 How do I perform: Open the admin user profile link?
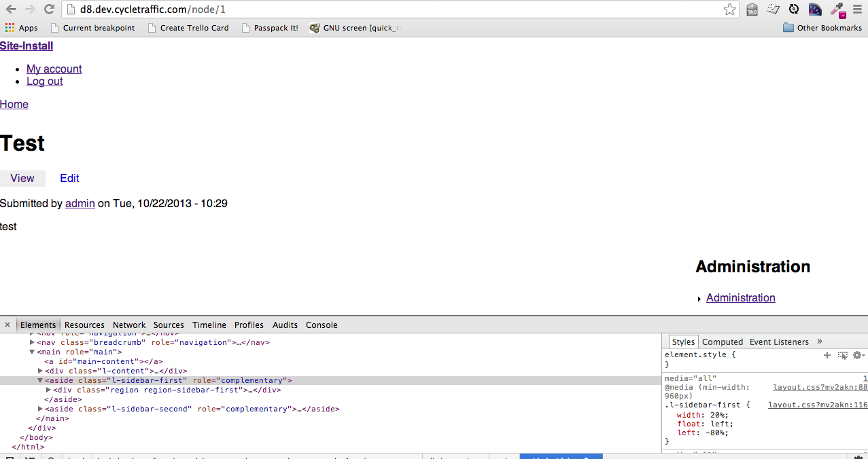pyautogui.click(x=80, y=203)
